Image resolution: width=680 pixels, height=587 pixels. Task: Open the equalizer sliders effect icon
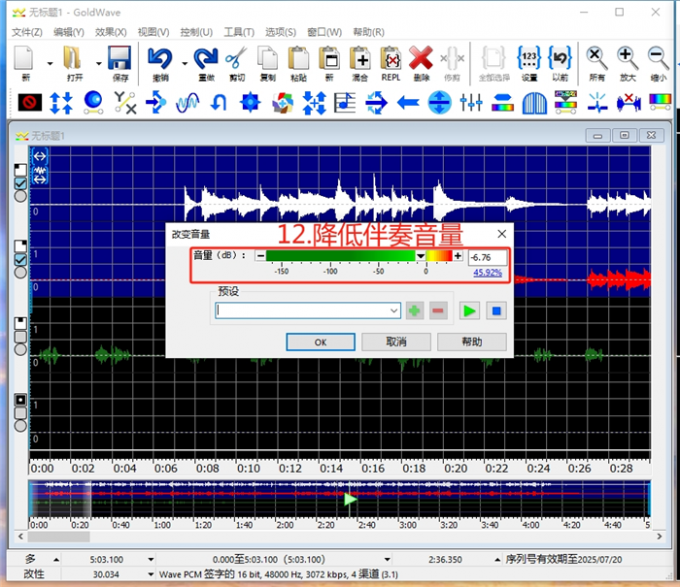pyautogui.click(x=471, y=103)
